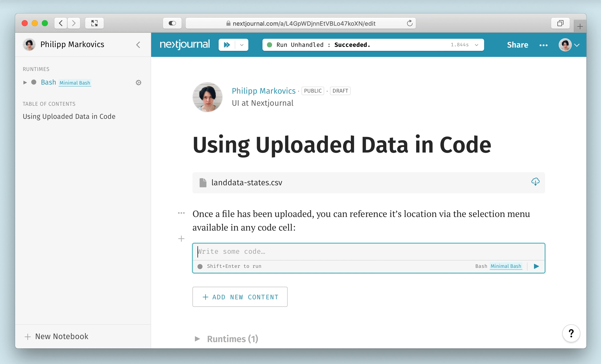Expand the Runtimes (1) section
The image size is (601, 364).
coord(198,339)
